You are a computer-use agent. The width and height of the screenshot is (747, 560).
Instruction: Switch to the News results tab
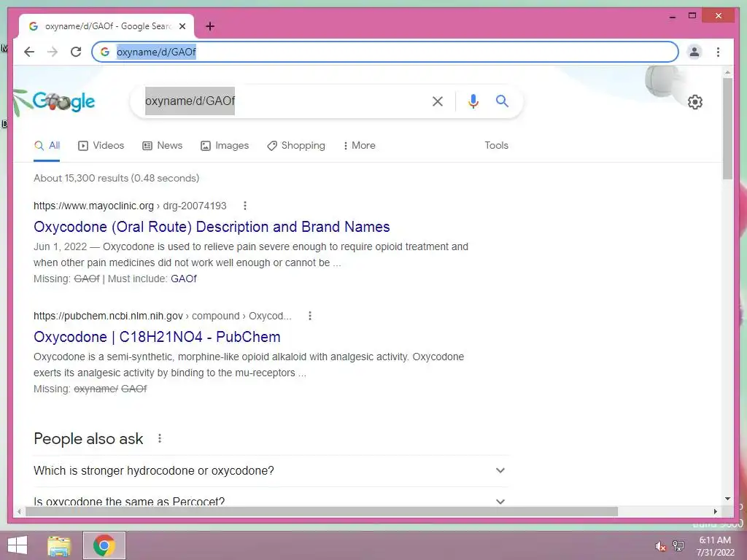click(x=163, y=145)
